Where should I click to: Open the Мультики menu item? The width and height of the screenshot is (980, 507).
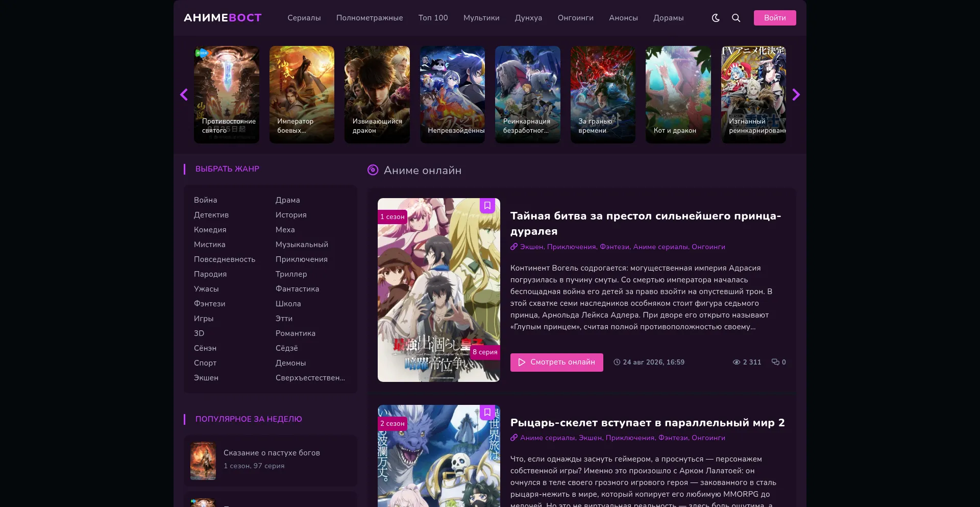coord(481,18)
